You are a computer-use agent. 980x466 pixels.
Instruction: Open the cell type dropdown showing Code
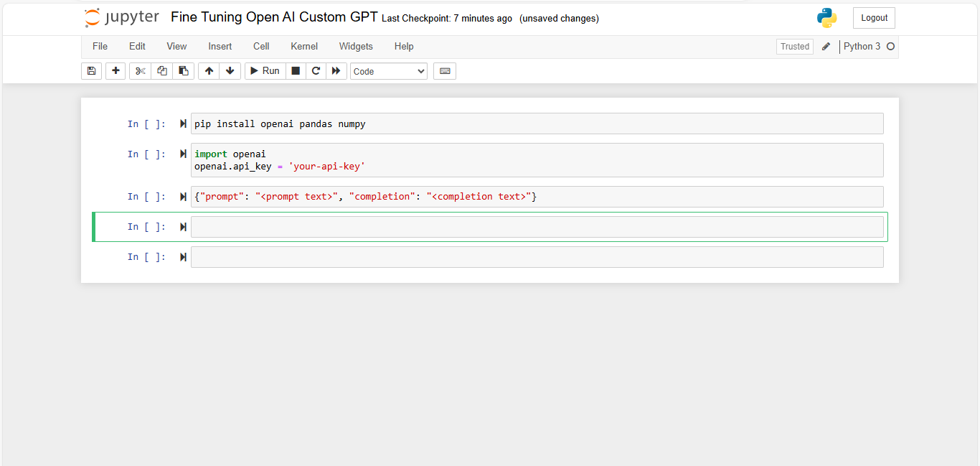tap(388, 70)
